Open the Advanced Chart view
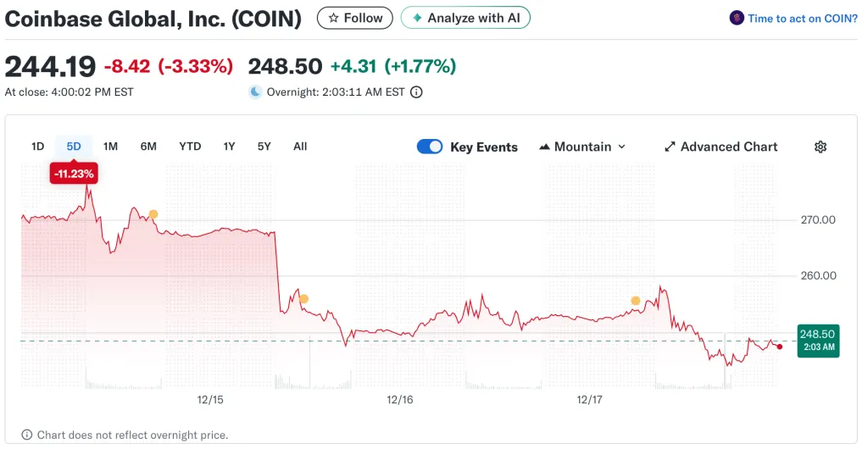868x449 pixels. pos(721,147)
